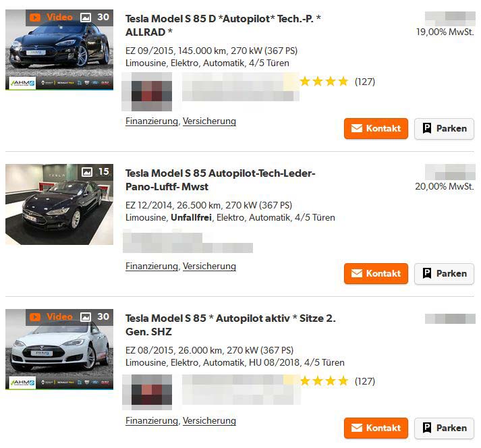The image size is (481, 448).
Task: Click envelope icon in third Kontakt button
Action: (x=356, y=428)
